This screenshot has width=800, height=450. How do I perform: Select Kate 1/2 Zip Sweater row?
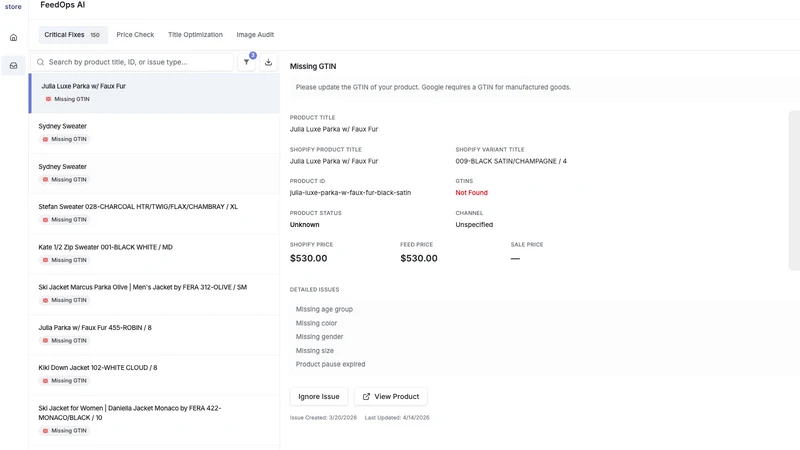154,254
